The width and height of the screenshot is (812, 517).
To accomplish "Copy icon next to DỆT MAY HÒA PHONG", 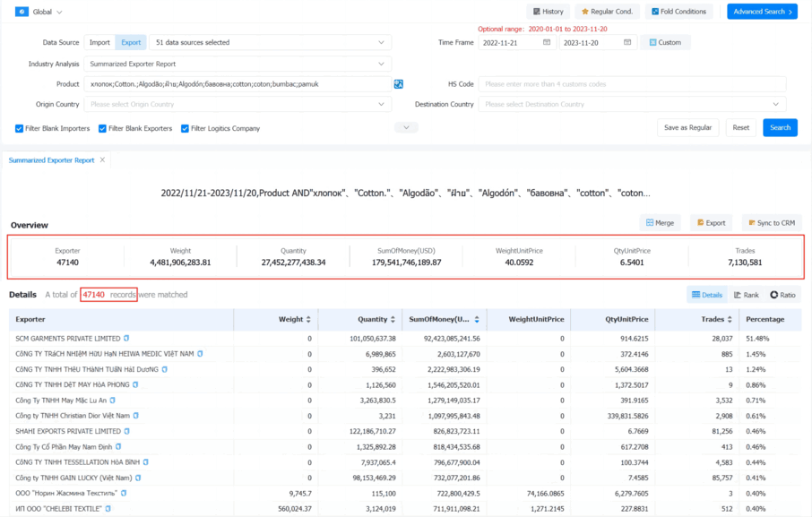I will point(135,385).
